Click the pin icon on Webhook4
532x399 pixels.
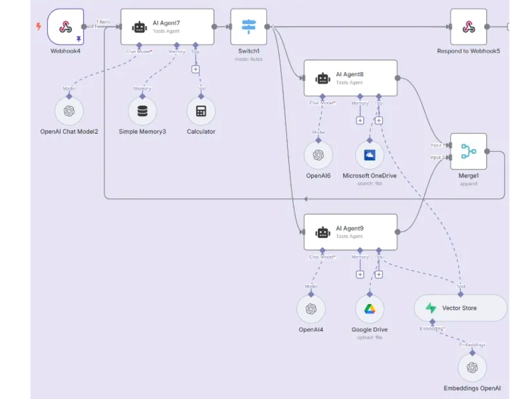tap(79, 39)
